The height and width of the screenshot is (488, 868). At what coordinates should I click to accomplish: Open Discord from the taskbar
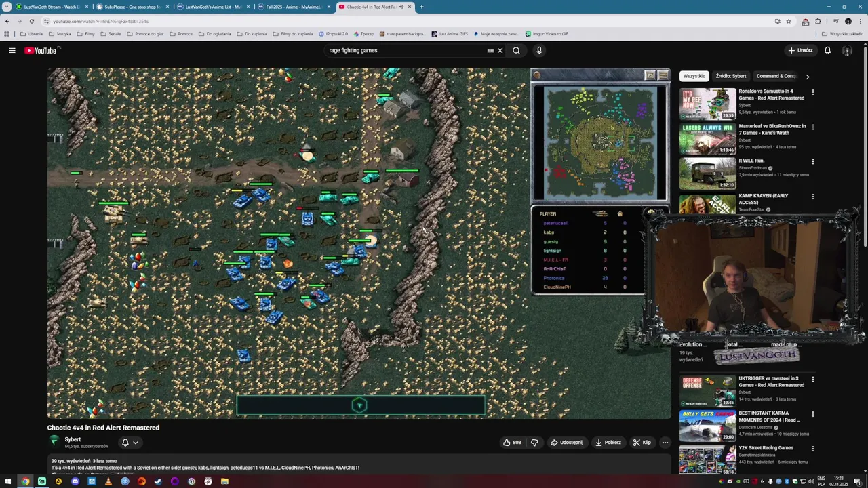coord(75,481)
